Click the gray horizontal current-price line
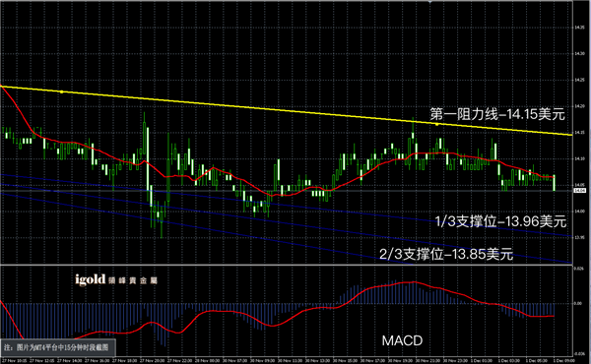The height and width of the screenshot is (364, 591). pos(287,191)
